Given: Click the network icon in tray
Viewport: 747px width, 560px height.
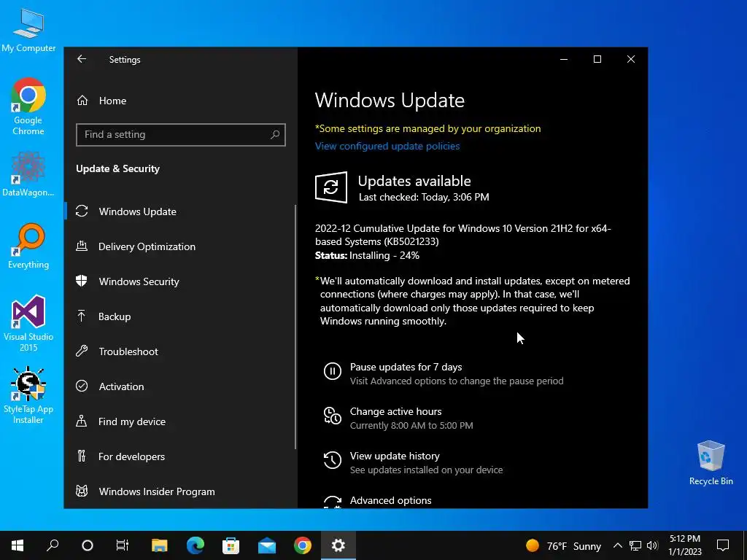Looking at the screenshot, I should (635, 545).
